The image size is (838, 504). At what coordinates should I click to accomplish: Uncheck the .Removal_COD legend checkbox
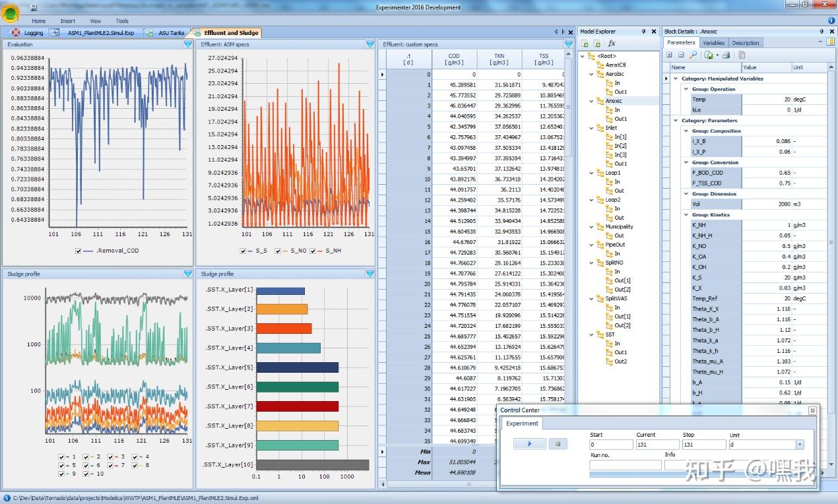79,251
